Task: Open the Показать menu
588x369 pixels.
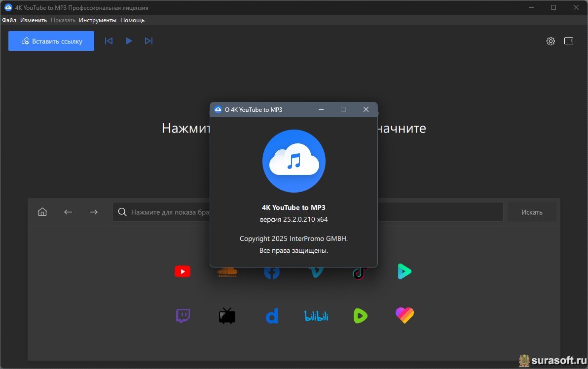Action: click(x=63, y=20)
